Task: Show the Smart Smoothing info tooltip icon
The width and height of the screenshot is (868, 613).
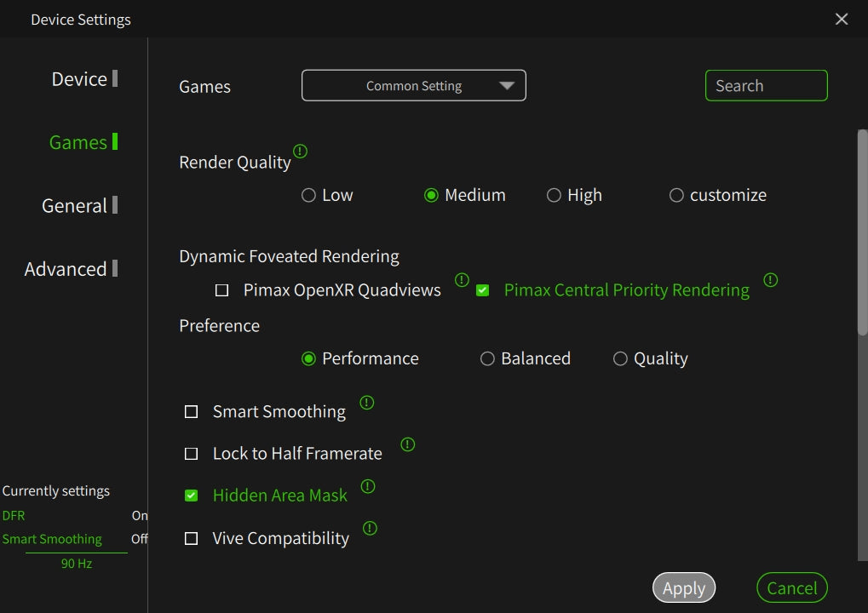Action: tap(366, 403)
